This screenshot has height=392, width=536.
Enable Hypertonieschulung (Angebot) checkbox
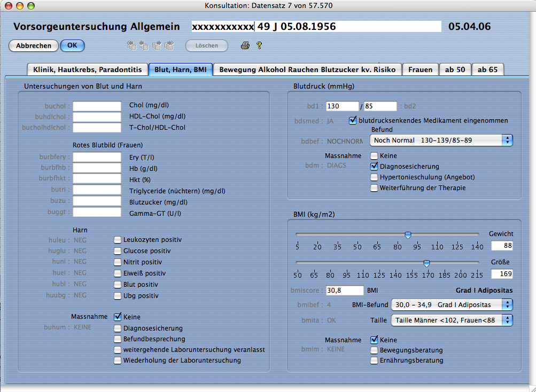click(374, 177)
